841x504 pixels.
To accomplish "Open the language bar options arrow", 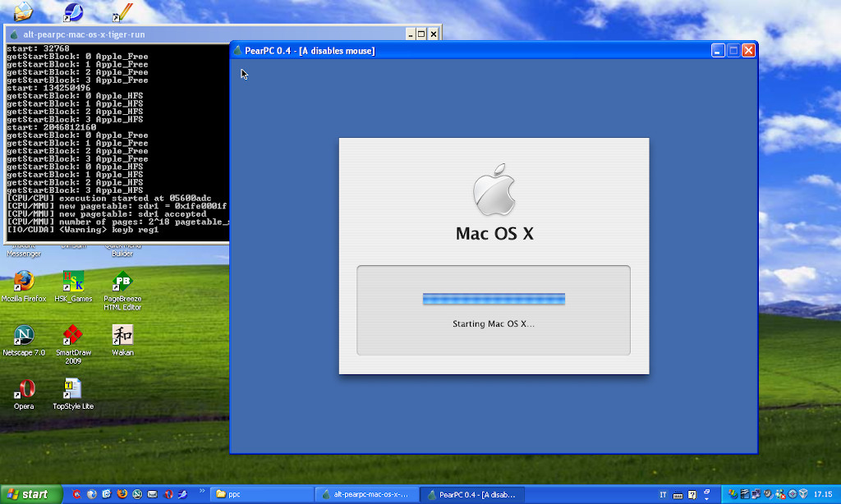I will [x=706, y=498].
